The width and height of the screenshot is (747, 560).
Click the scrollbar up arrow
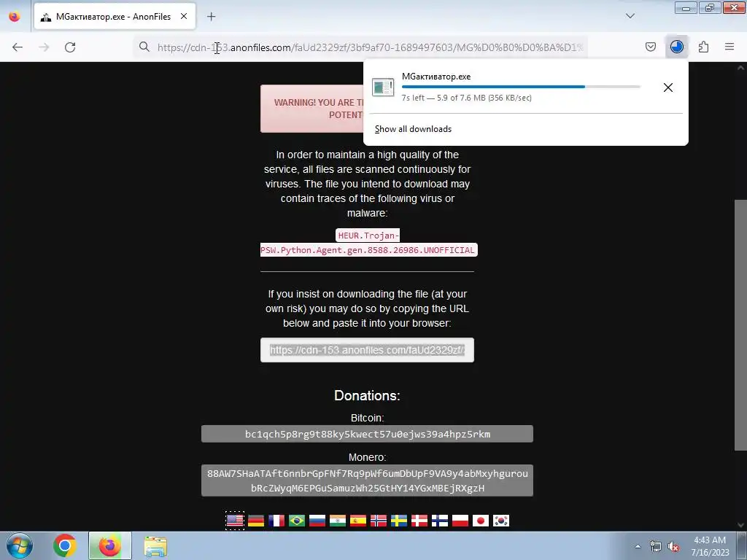741,68
